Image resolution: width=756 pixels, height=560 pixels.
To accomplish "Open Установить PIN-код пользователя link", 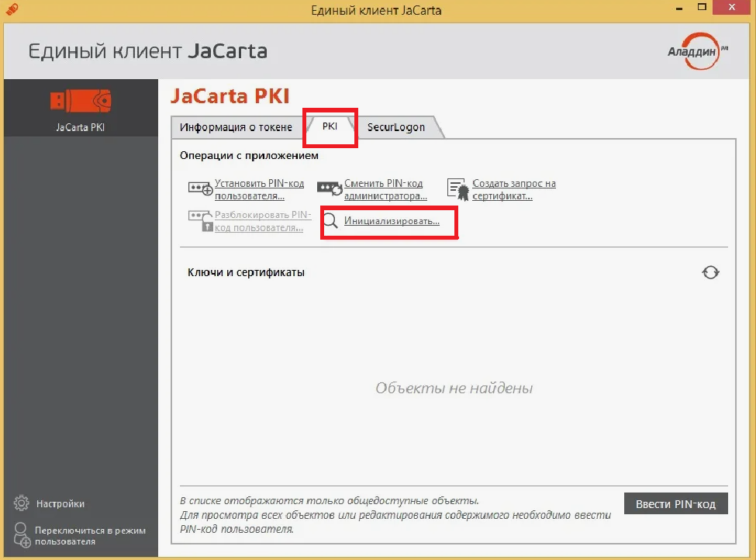I will click(x=260, y=189).
